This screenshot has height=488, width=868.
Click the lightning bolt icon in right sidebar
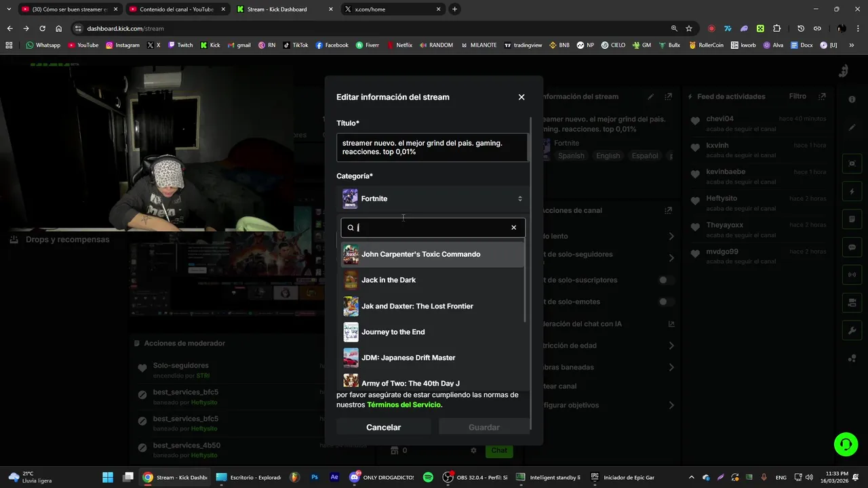click(852, 192)
